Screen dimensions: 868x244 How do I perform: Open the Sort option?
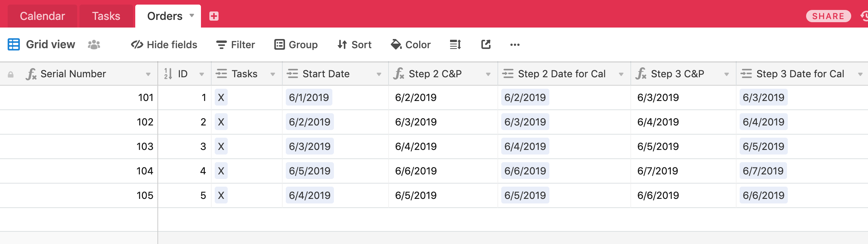coord(355,45)
